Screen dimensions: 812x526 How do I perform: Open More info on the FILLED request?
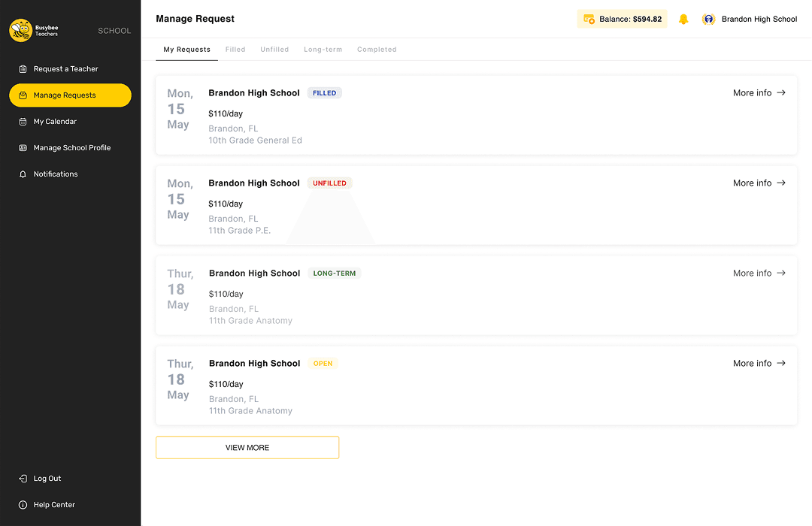(x=759, y=92)
